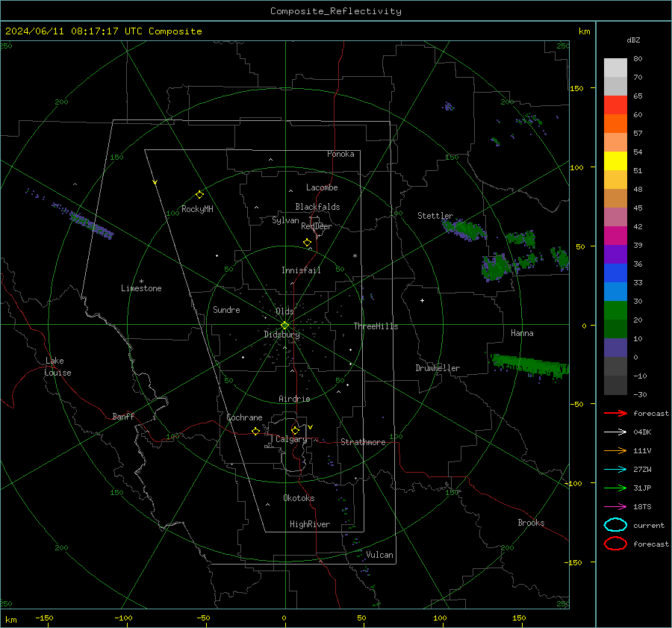
Task: Pick the indigo 10 dBZ color swatch
Action: coord(615,348)
